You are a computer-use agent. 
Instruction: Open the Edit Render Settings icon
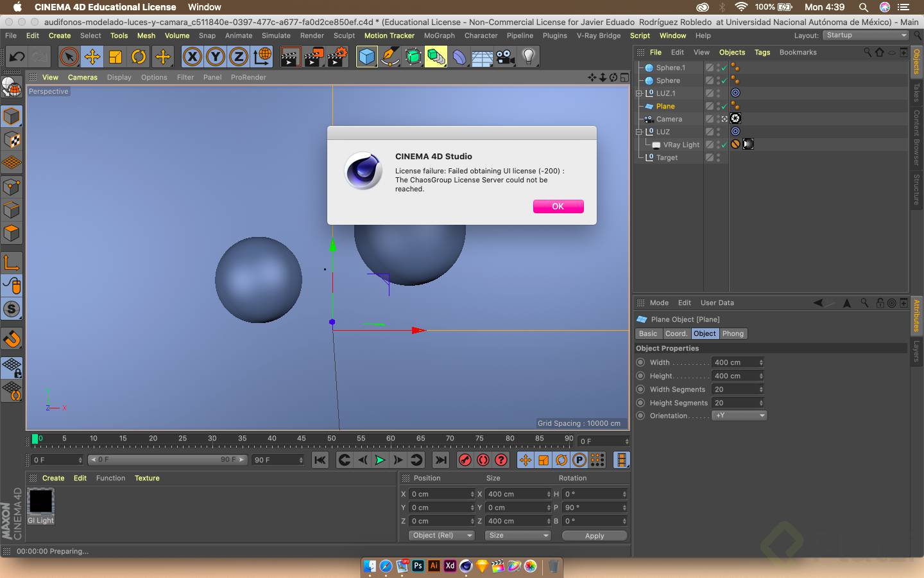pyautogui.click(x=338, y=57)
